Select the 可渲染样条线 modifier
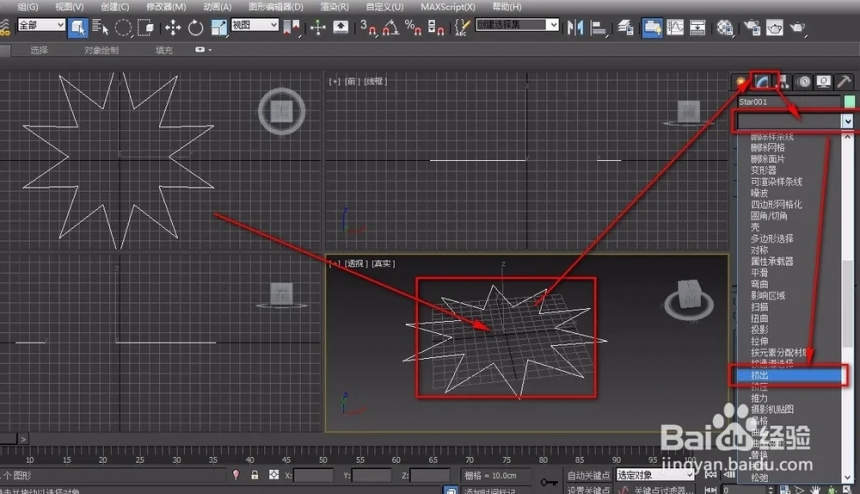 tap(776, 181)
